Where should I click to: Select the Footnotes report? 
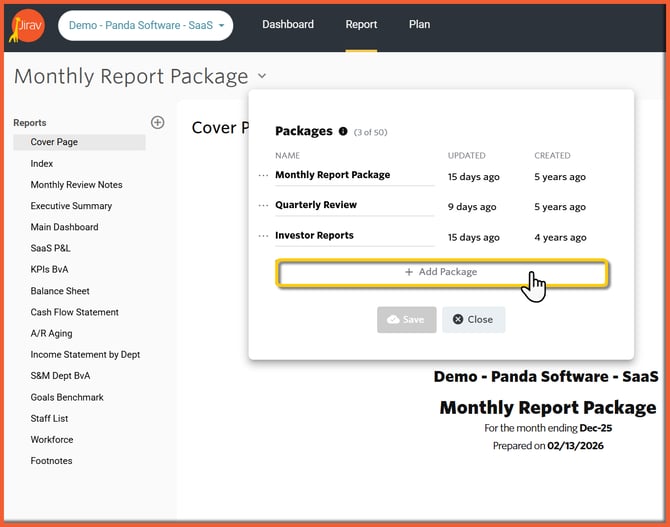[x=51, y=461]
